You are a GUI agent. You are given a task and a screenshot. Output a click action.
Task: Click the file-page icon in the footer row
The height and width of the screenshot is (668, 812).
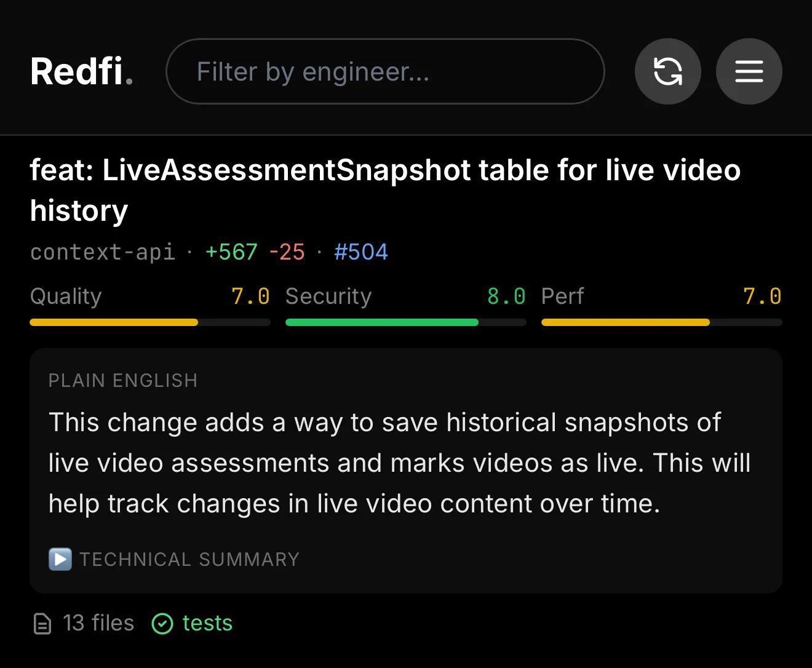coord(42,623)
